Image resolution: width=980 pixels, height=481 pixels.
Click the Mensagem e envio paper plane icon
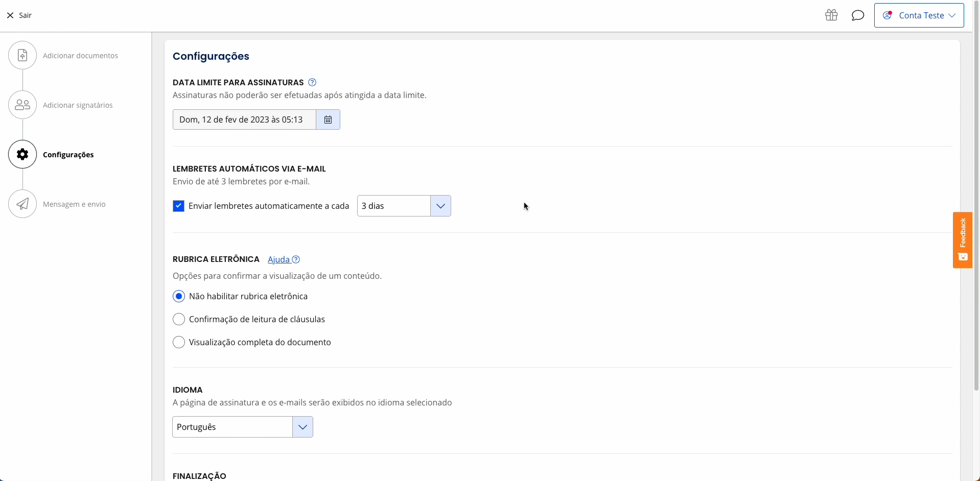point(22,204)
